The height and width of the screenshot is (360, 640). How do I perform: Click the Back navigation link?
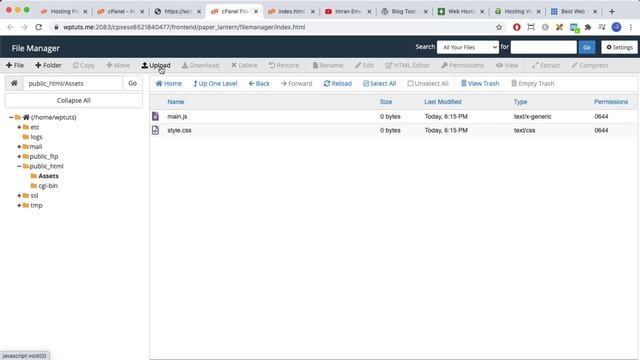pos(259,83)
